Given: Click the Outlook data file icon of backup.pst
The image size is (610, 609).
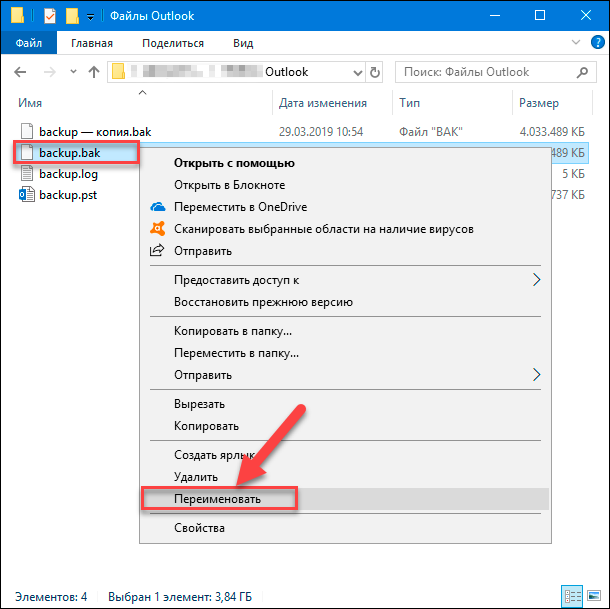Looking at the screenshot, I should coord(26,194).
